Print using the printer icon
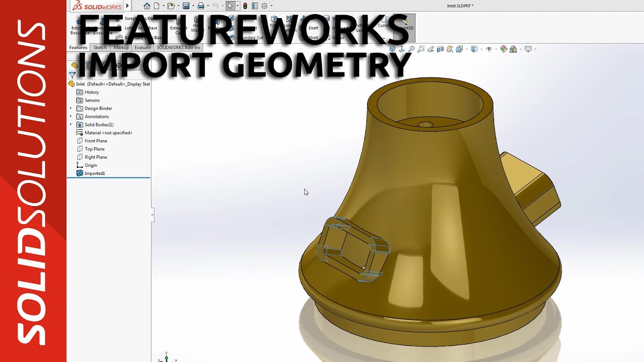 [201, 6]
